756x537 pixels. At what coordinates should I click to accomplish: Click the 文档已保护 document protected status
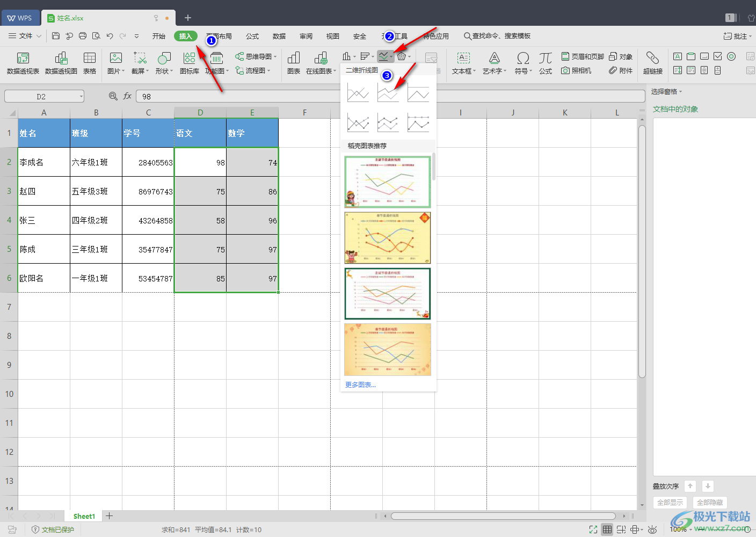53,529
